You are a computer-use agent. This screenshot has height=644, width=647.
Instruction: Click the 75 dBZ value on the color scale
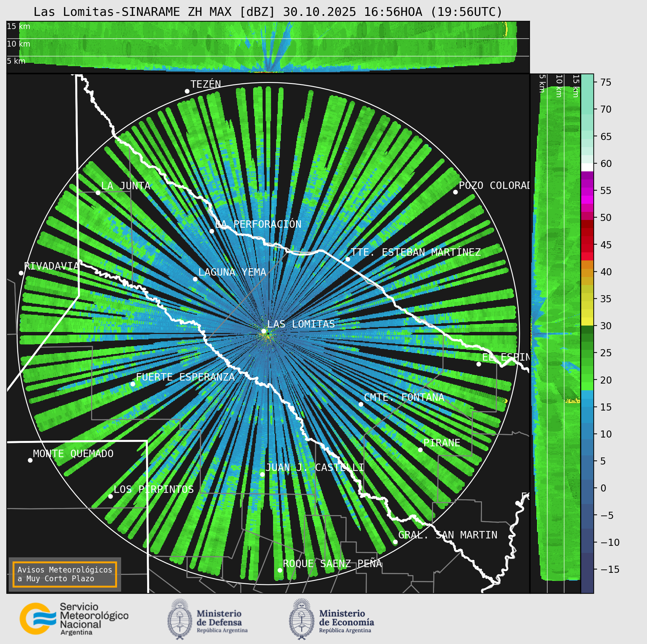pyautogui.click(x=606, y=82)
